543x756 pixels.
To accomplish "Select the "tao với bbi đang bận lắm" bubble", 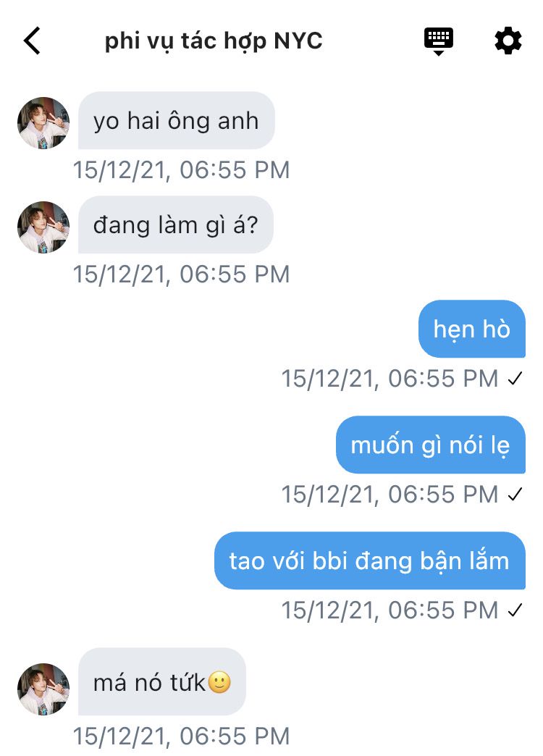I will pos(370,560).
